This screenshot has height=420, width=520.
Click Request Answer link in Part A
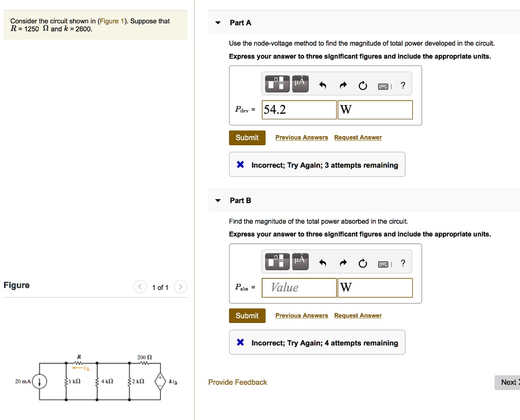tap(358, 138)
